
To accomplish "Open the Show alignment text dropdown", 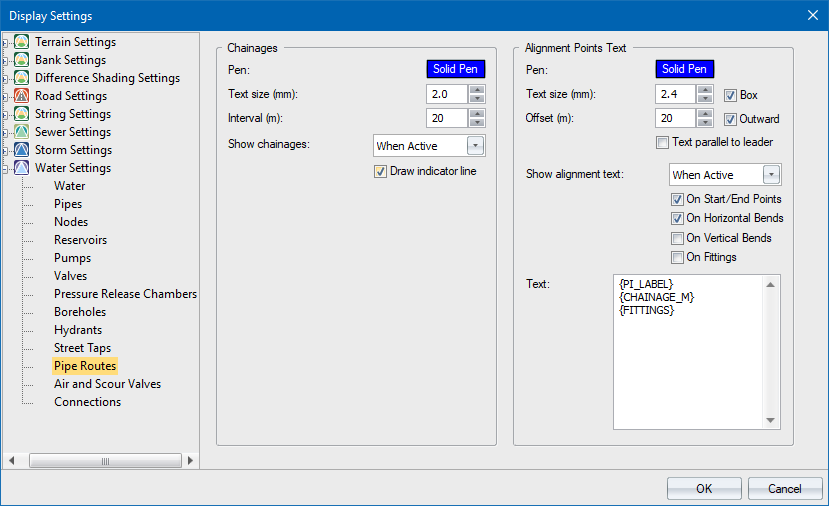I will click(771, 175).
